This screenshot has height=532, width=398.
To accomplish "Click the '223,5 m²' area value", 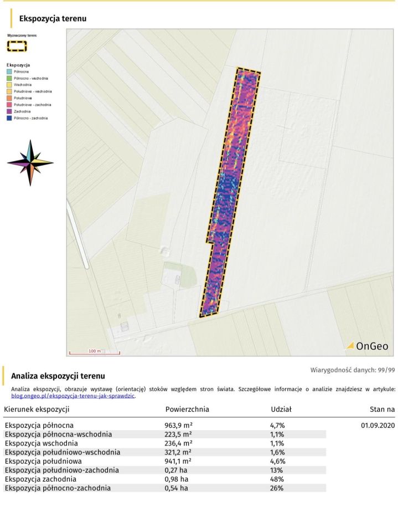I will 179,434.
